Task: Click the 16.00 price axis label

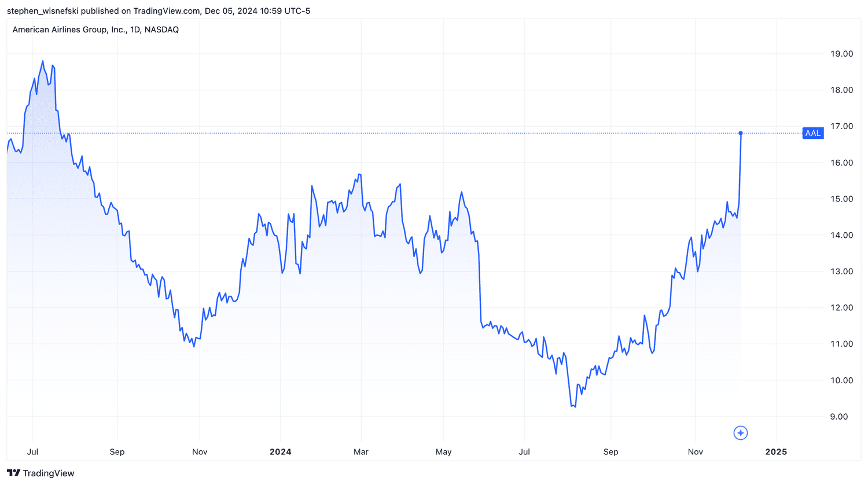Action: 842,163
